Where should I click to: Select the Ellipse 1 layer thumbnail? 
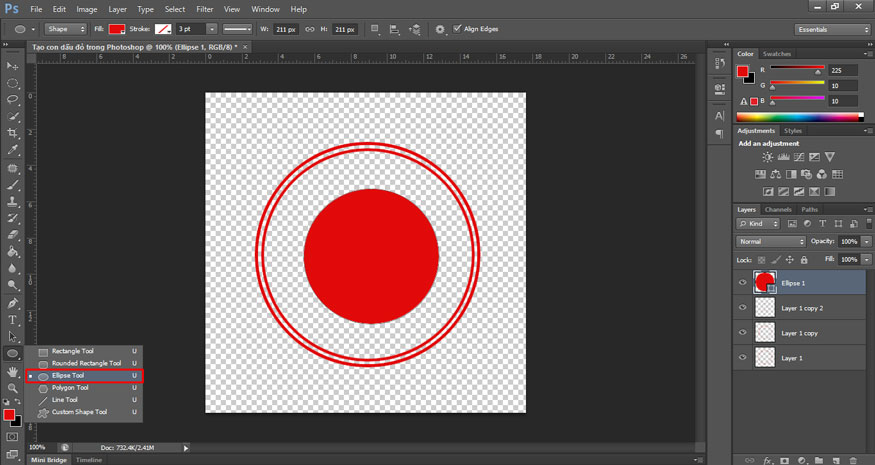(x=765, y=282)
